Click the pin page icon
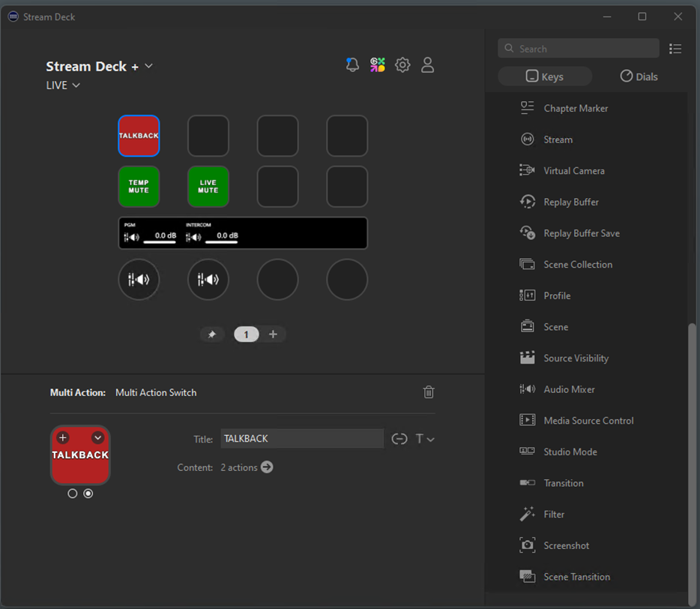 click(x=212, y=334)
